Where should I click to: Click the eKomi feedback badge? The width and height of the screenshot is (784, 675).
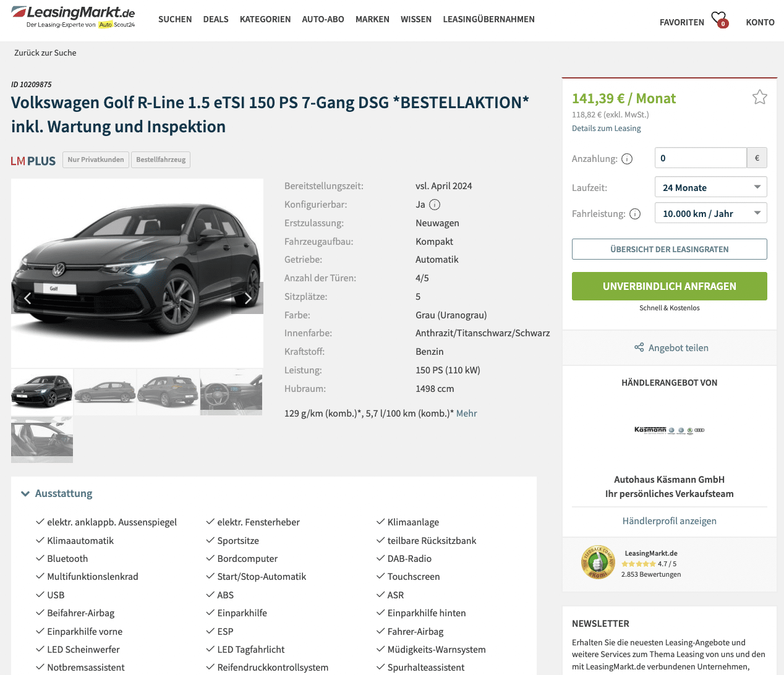point(598,562)
